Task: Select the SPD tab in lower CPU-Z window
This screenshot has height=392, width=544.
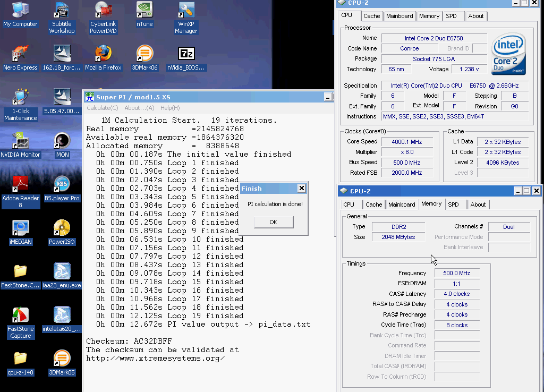Action: pyautogui.click(x=453, y=204)
